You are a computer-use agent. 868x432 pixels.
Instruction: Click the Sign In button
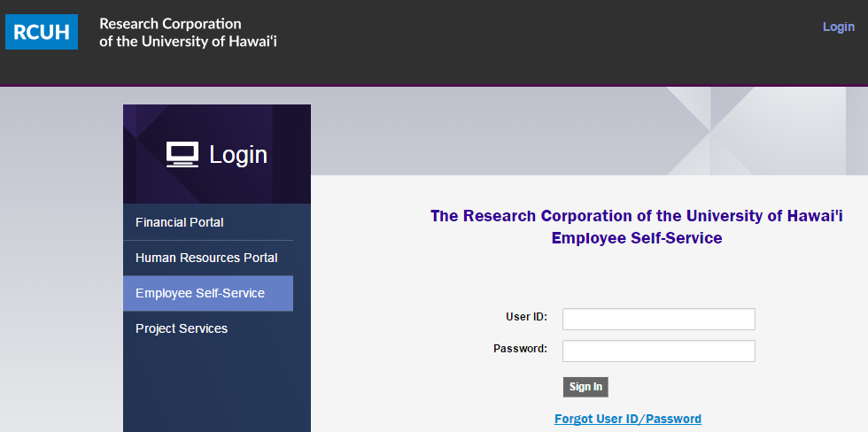click(x=585, y=387)
